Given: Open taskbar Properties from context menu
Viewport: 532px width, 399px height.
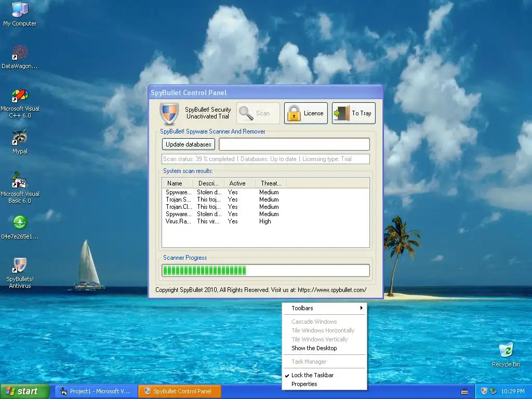Looking at the screenshot, I should [x=324, y=384].
